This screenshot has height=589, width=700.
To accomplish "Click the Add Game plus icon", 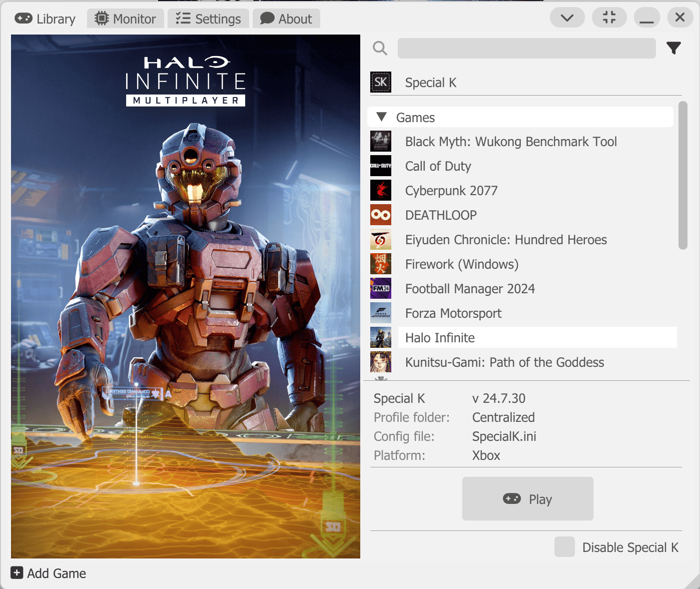I will [17, 573].
